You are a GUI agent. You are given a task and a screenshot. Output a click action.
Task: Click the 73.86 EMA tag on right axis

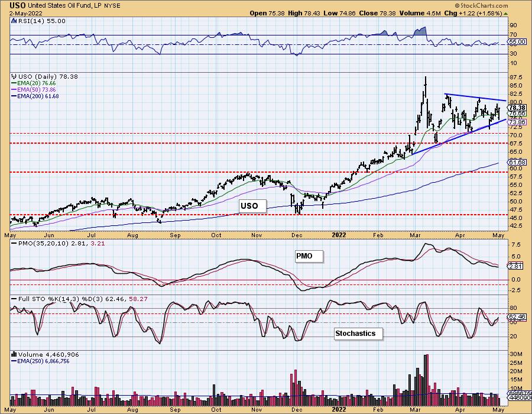coord(518,122)
